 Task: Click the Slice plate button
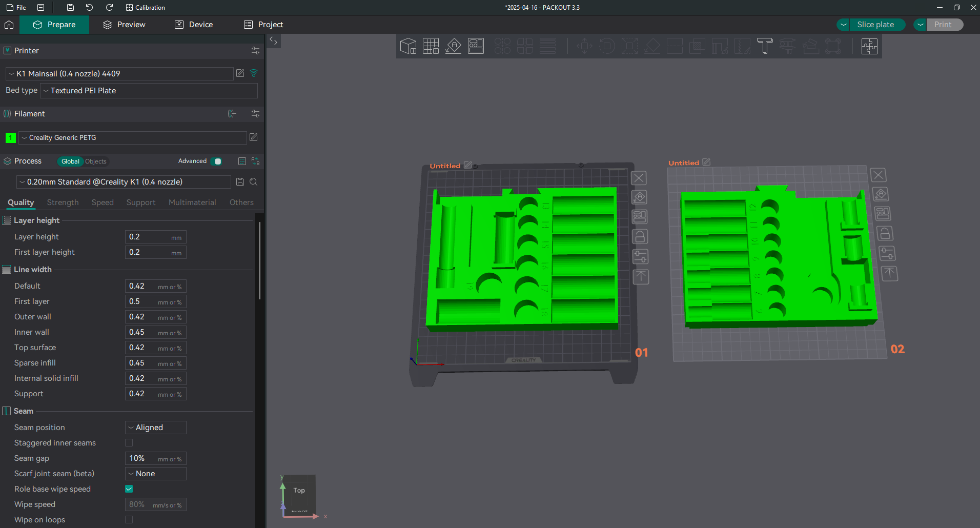tap(876, 25)
